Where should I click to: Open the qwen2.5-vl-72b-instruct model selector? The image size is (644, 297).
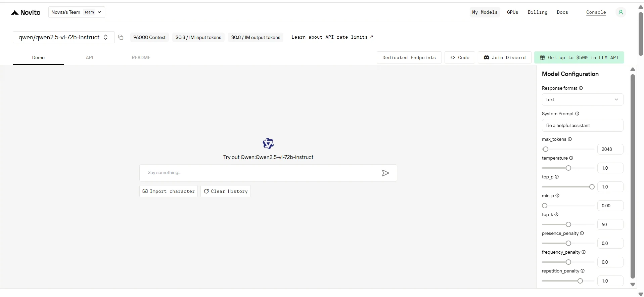click(63, 37)
